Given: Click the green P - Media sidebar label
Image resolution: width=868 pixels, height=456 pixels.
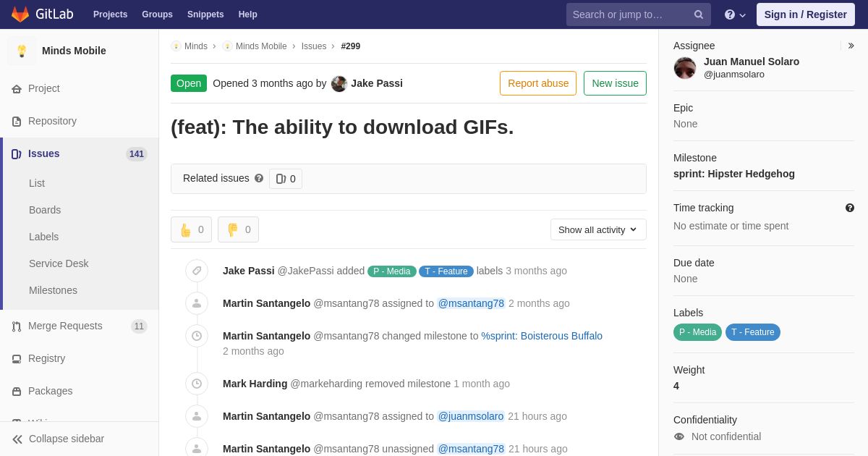Looking at the screenshot, I should click(697, 332).
